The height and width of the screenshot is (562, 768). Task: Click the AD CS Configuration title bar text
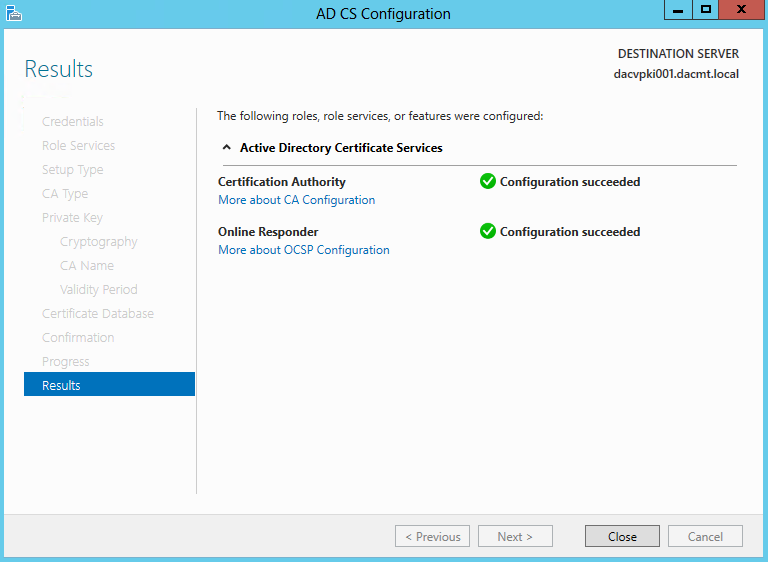click(383, 14)
